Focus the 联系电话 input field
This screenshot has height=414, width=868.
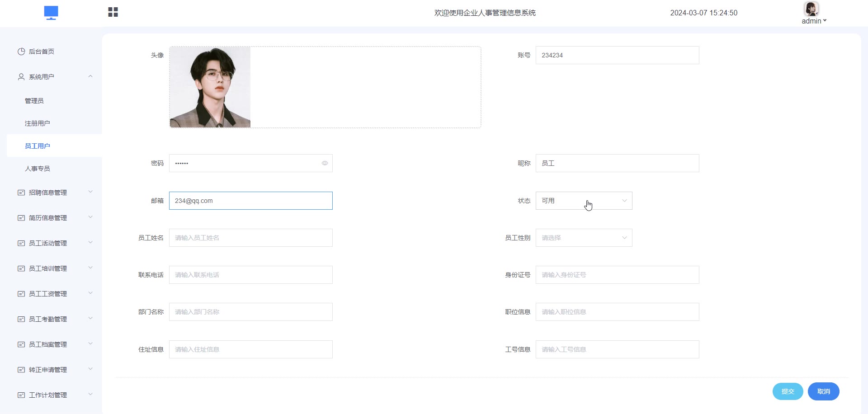[x=250, y=275]
